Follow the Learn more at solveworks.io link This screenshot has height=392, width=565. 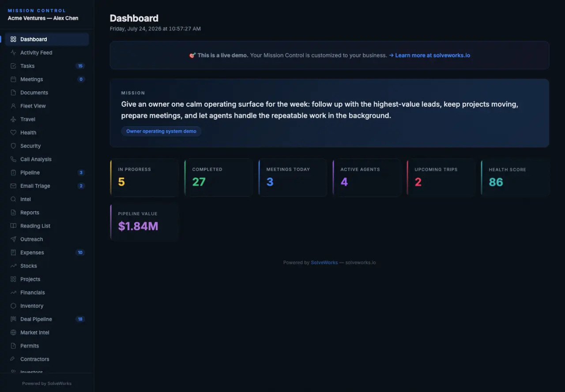tap(429, 56)
